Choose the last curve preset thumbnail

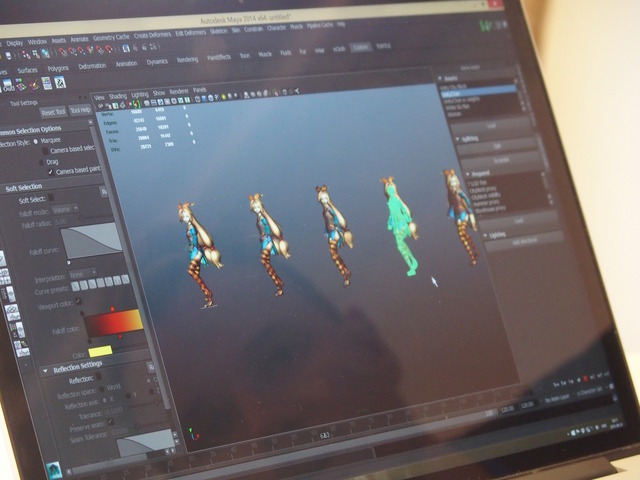point(125,279)
